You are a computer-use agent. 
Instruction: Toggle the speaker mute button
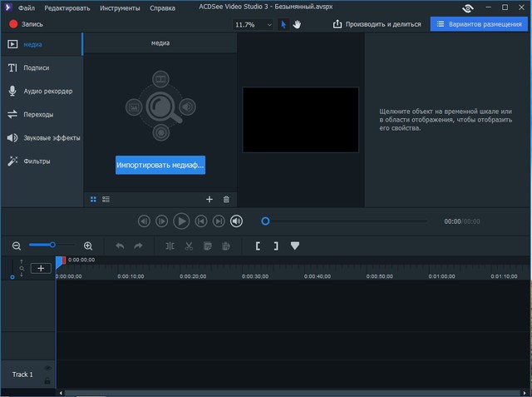click(x=237, y=221)
